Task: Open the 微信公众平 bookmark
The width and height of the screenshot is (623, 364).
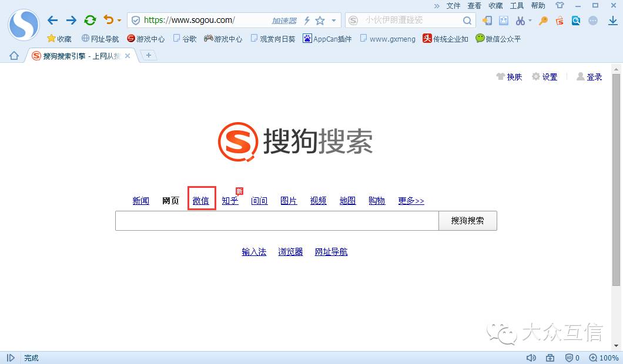Action: [498, 39]
